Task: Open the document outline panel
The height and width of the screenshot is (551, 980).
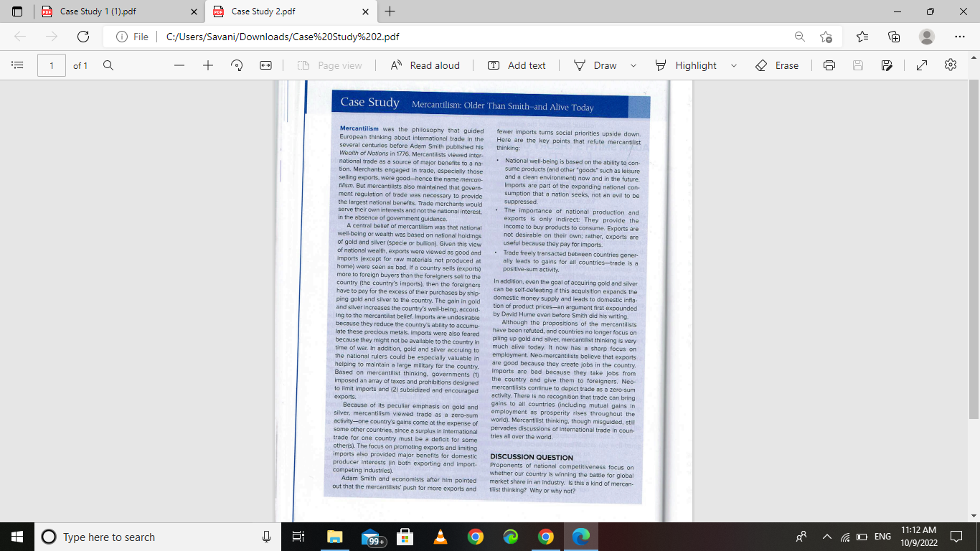Action: (x=17, y=65)
